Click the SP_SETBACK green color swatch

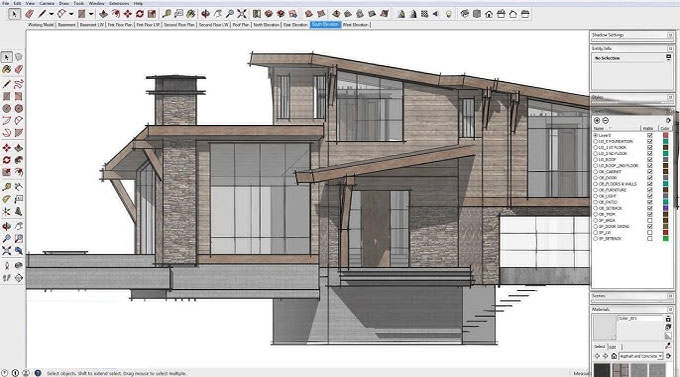click(665, 239)
